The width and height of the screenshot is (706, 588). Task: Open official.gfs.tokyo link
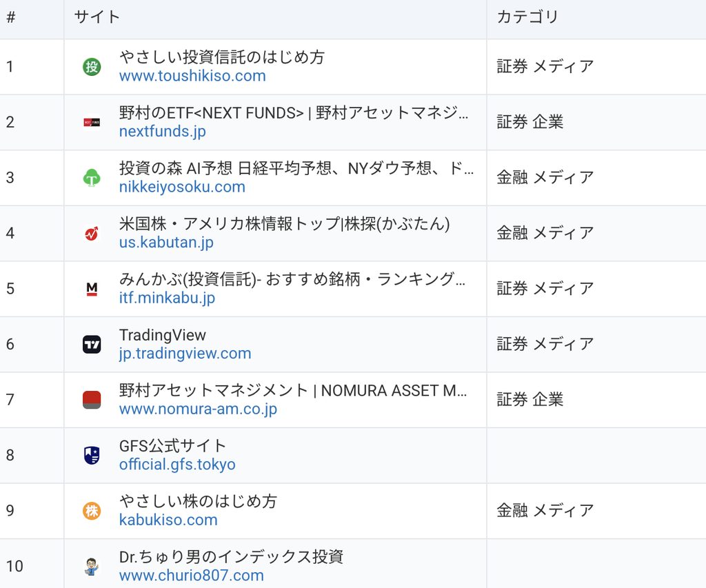[x=177, y=464]
